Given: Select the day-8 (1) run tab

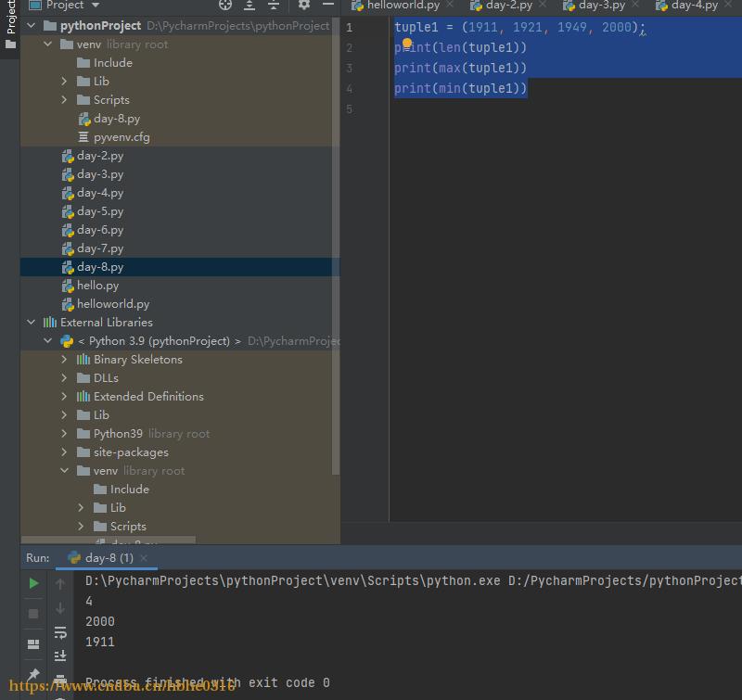Looking at the screenshot, I should (109, 557).
